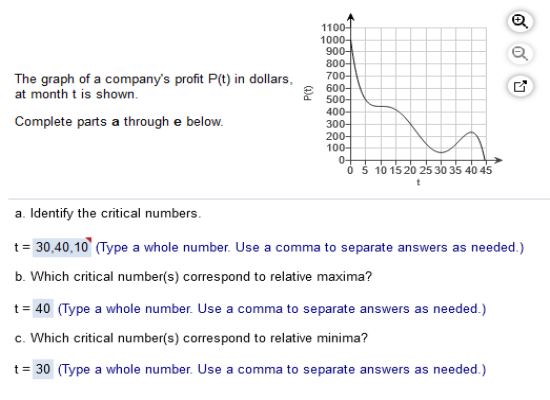Select the relative maxima answer box
Image resolution: width=550 pixels, height=400 pixels.
43,309
